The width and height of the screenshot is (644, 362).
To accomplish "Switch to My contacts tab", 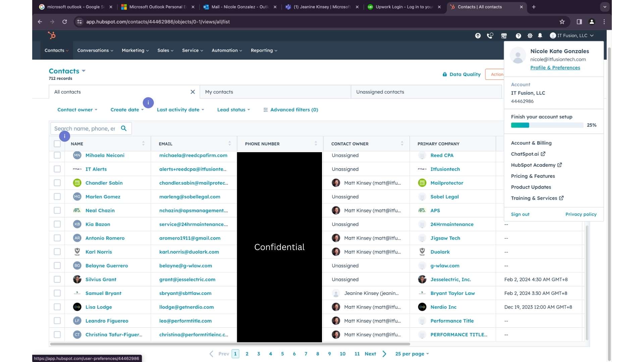I will 275,92.
